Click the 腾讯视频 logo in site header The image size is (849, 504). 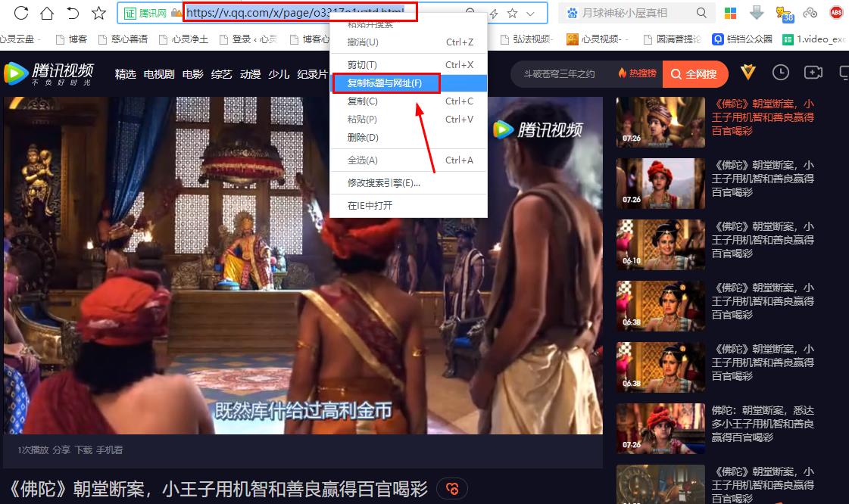[48, 73]
